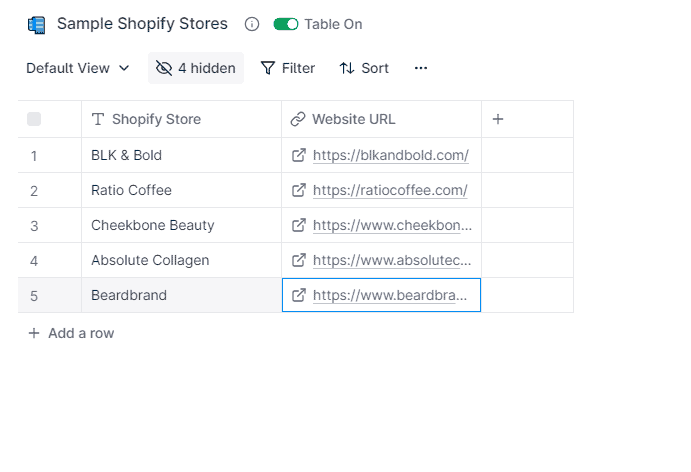The height and width of the screenshot is (472, 691).
Task: Show the 4 hidden columns
Action: 196,68
